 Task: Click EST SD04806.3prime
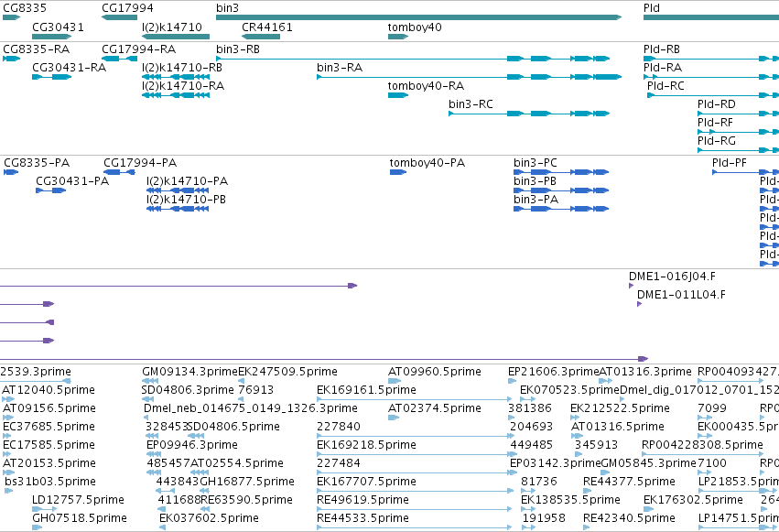(188, 390)
